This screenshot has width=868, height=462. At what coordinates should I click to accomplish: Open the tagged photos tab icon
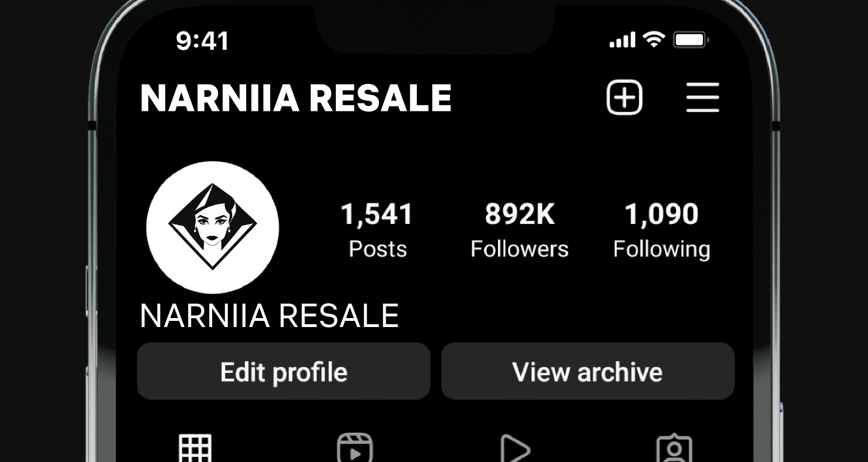tap(674, 447)
